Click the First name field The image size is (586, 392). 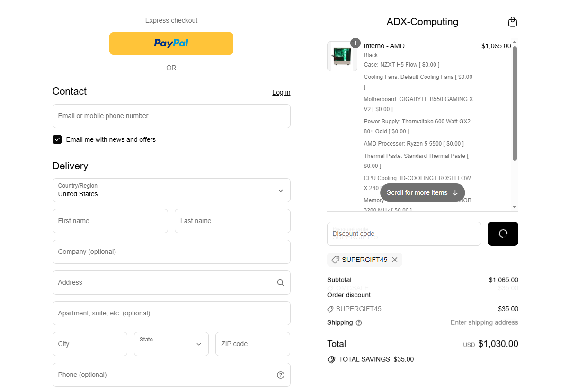[110, 221]
